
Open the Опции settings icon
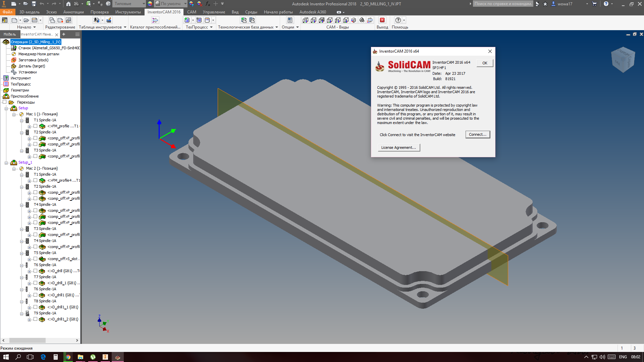point(290,20)
